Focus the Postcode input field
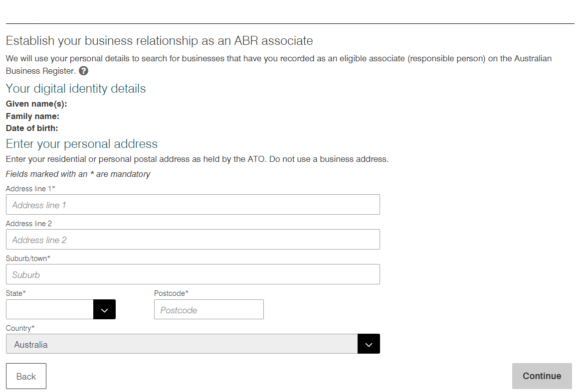 point(208,310)
